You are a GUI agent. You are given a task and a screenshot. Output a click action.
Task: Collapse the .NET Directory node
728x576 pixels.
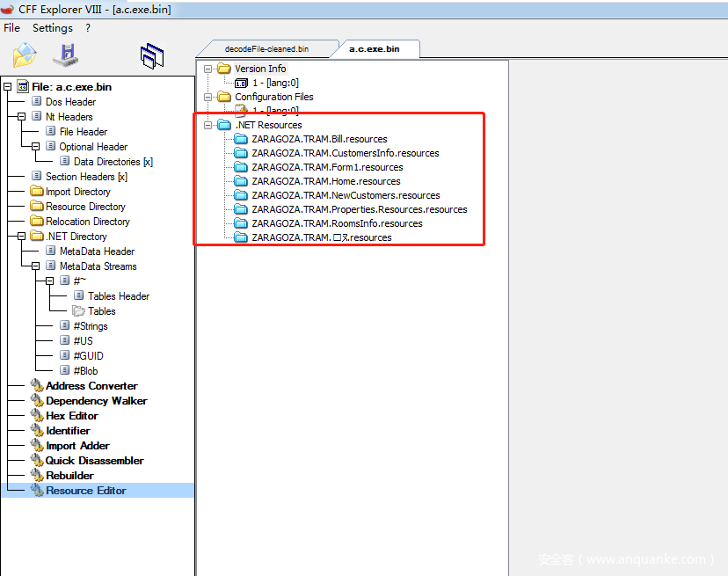coord(21,237)
